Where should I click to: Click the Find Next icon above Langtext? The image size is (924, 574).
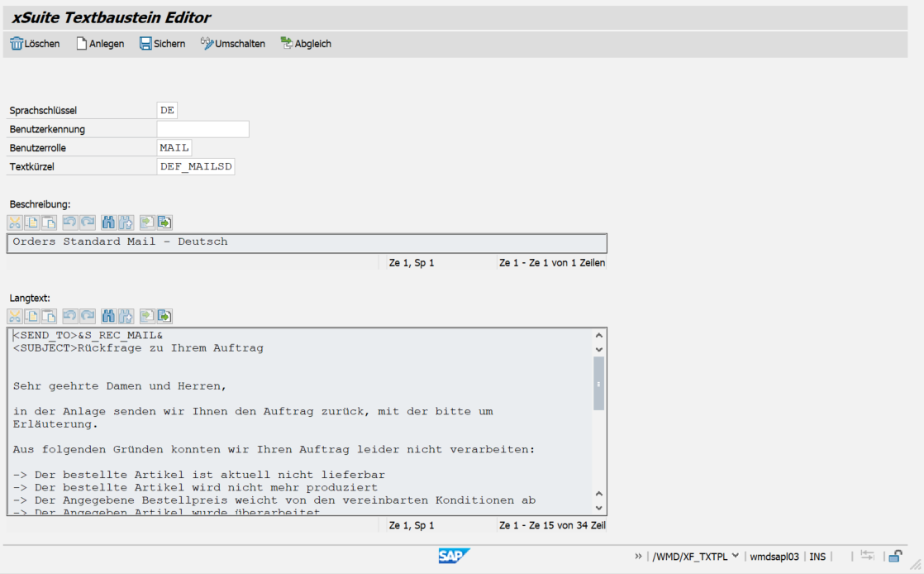tap(126, 316)
